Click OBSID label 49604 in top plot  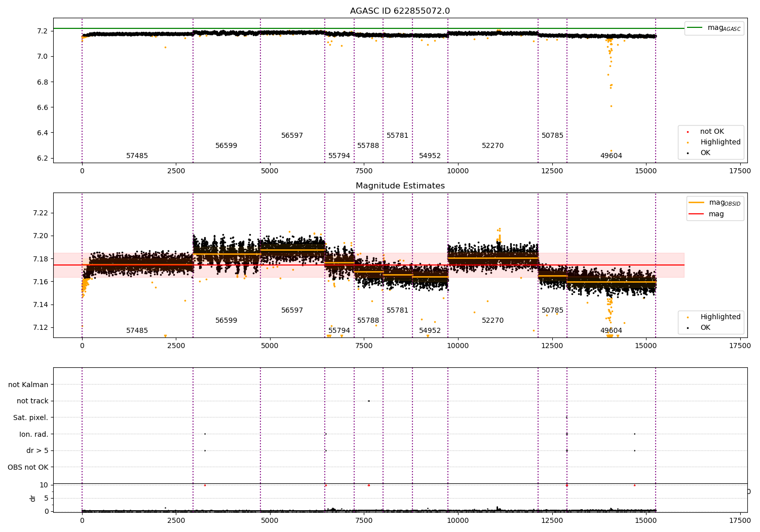point(611,156)
